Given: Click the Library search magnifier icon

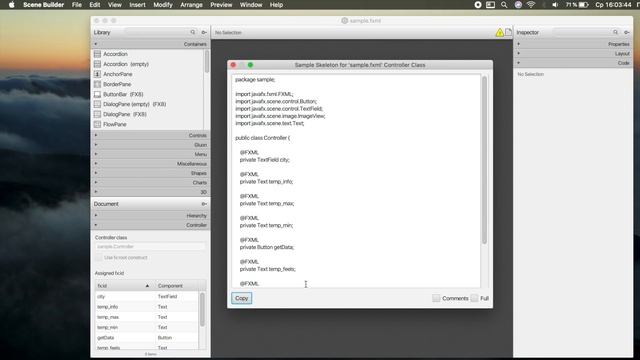Looking at the screenshot, I should point(193,32).
